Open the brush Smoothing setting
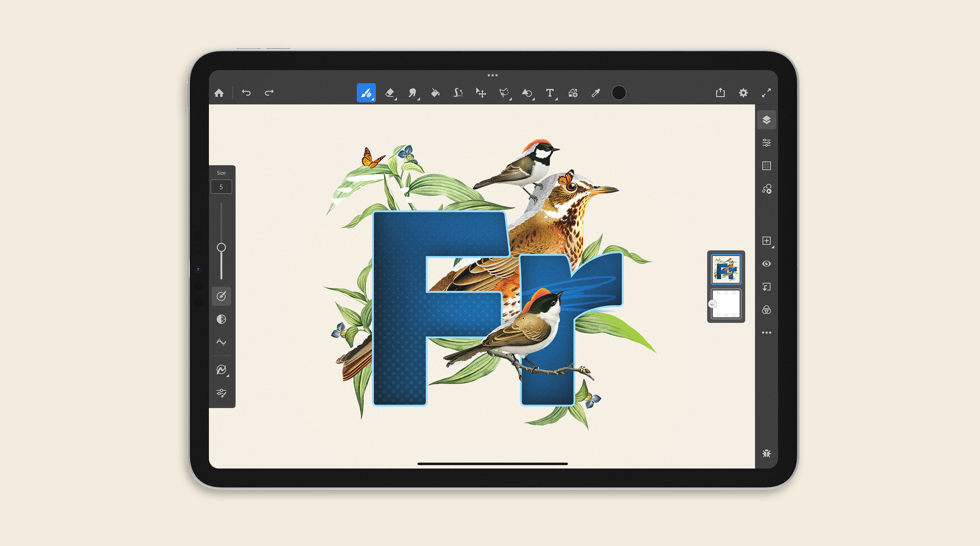The height and width of the screenshot is (546, 980). tap(222, 342)
